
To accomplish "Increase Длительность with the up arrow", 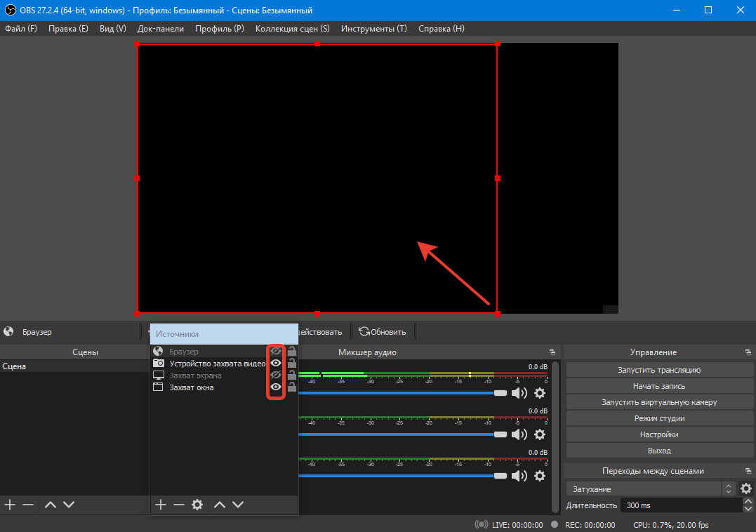I will (747, 501).
